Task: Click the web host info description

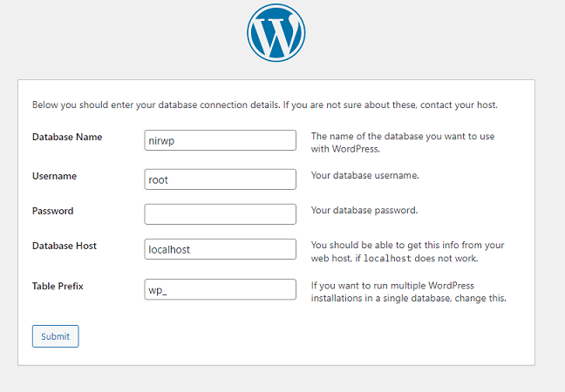Action: (407, 252)
